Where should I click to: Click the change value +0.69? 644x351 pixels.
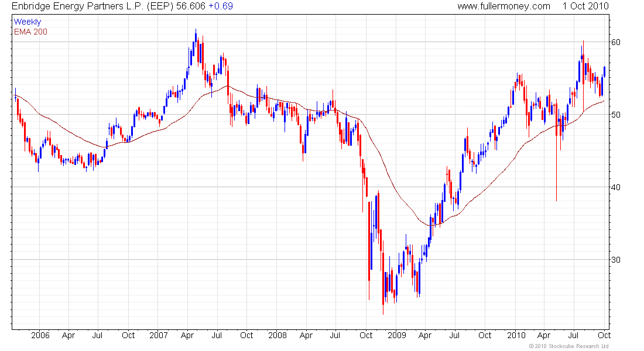221,6
